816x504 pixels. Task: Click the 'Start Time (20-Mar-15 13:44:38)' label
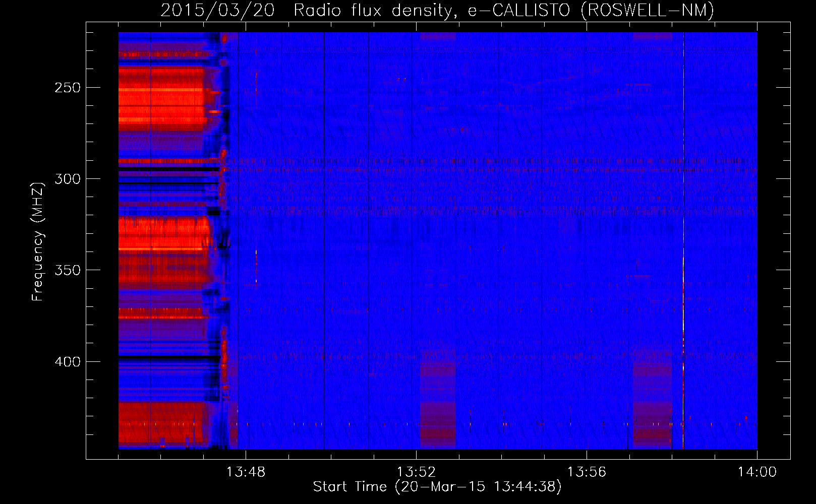click(437, 487)
